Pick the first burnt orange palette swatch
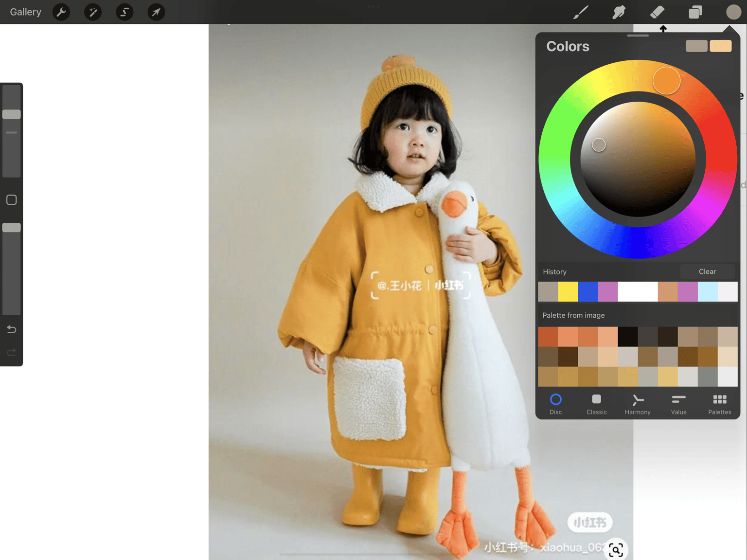Image resolution: width=747 pixels, height=560 pixels. (x=548, y=337)
